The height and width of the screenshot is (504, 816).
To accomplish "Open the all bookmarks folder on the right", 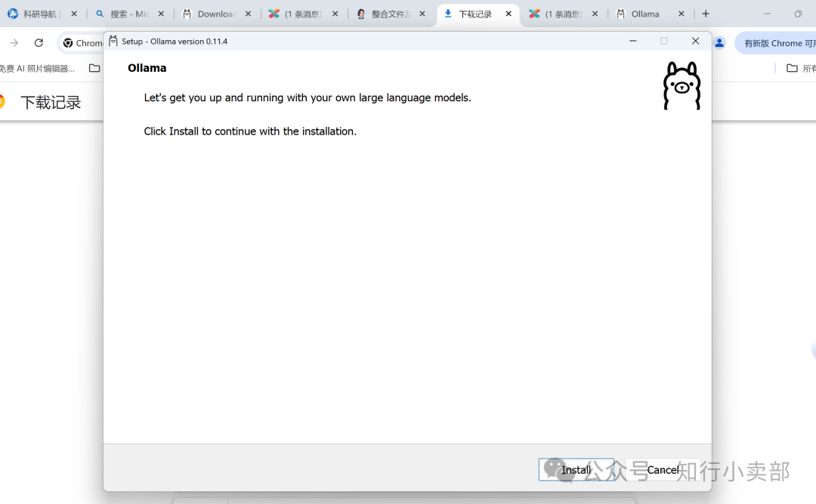I will pyautogui.click(x=800, y=68).
